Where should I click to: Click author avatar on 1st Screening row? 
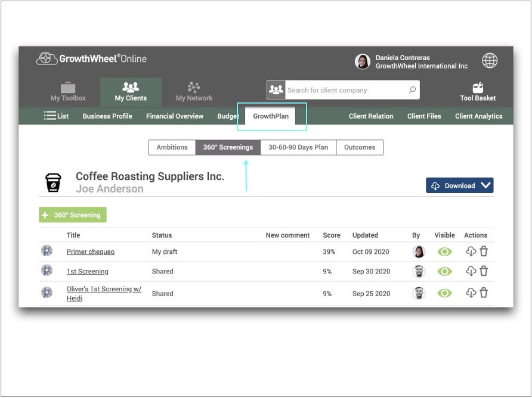point(419,271)
